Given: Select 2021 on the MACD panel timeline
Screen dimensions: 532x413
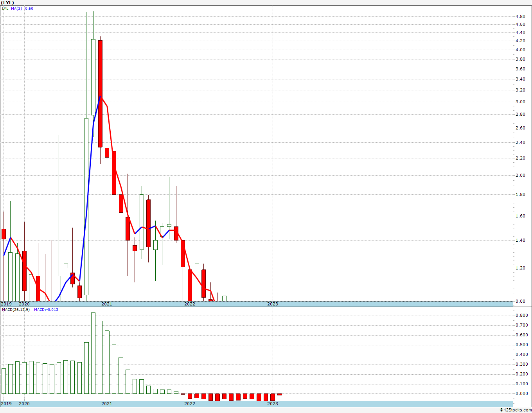Looking at the screenshot, I should pos(107,404).
